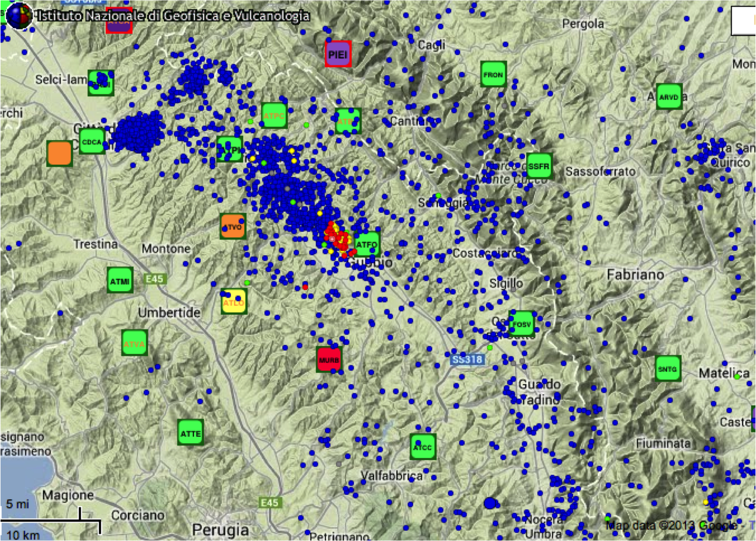This screenshot has height=541, width=756.
Task: Select the ATTE station square
Action: pyautogui.click(x=191, y=433)
